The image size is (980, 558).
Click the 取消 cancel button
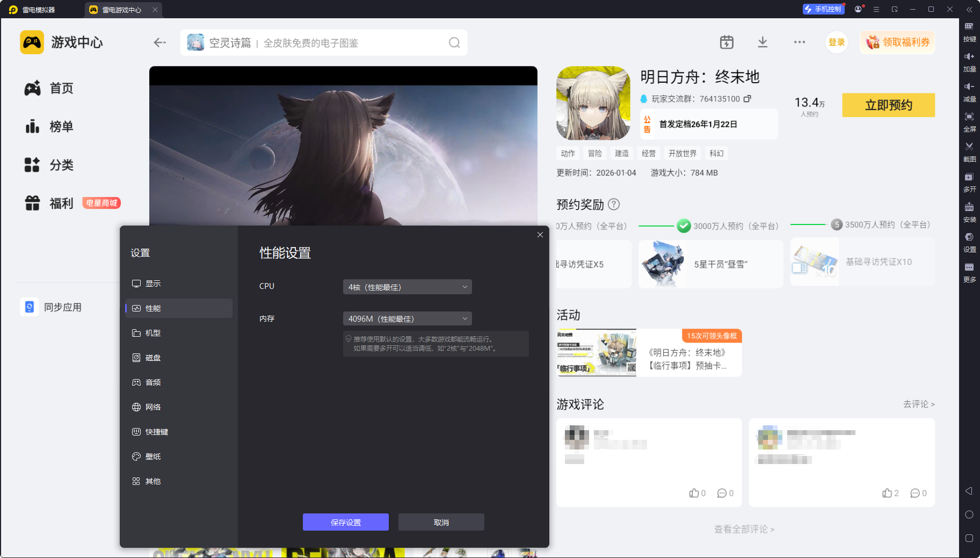pos(441,522)
